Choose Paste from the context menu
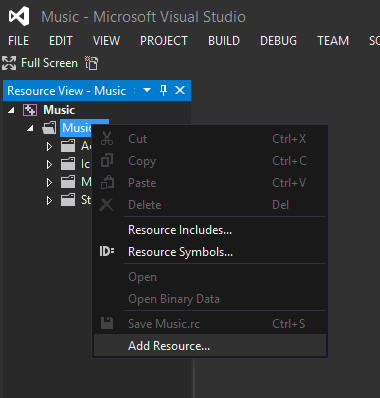 (x=210, y=183)
